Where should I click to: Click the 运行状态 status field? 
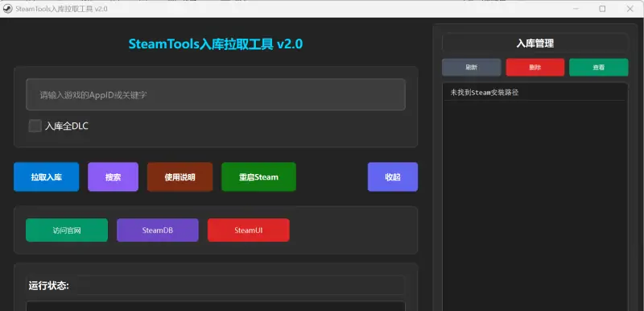tap(240, 285)
